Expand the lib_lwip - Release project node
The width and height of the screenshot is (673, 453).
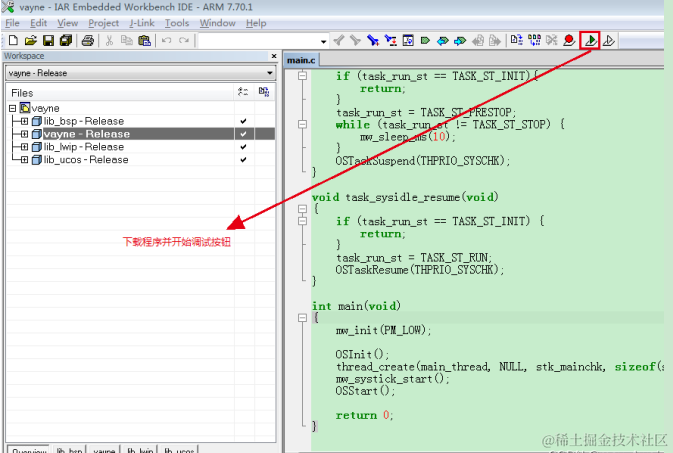(24, 147)
